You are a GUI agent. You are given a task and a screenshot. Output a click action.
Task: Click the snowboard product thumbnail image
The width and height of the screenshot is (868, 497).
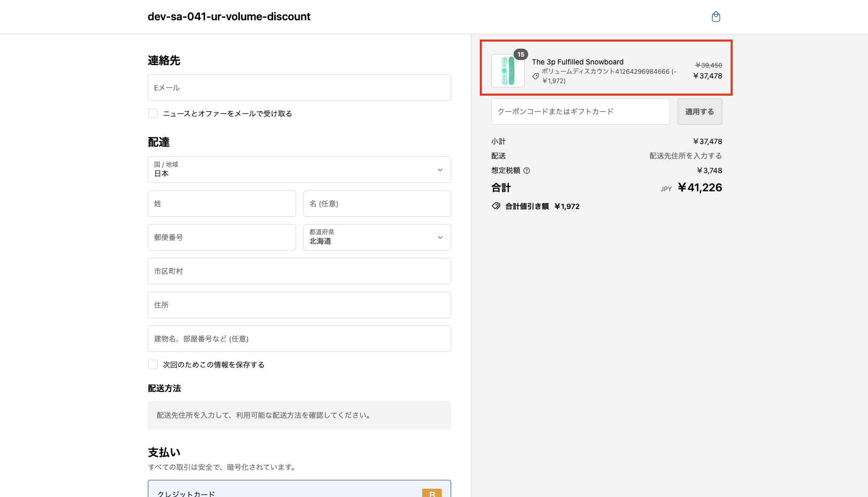click(507, 71)
